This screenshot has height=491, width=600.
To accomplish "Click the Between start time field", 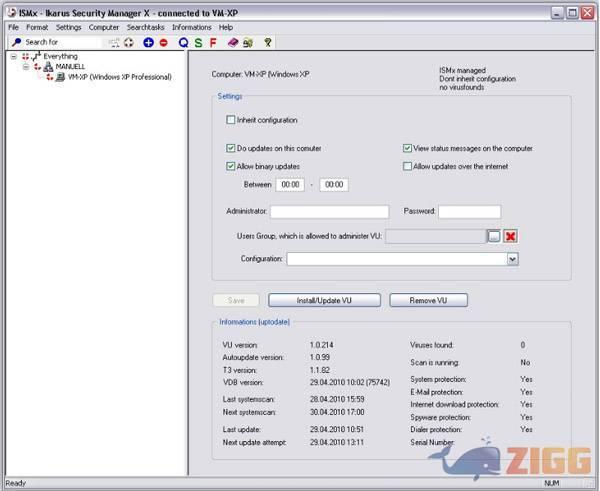I will click(290, 184).
